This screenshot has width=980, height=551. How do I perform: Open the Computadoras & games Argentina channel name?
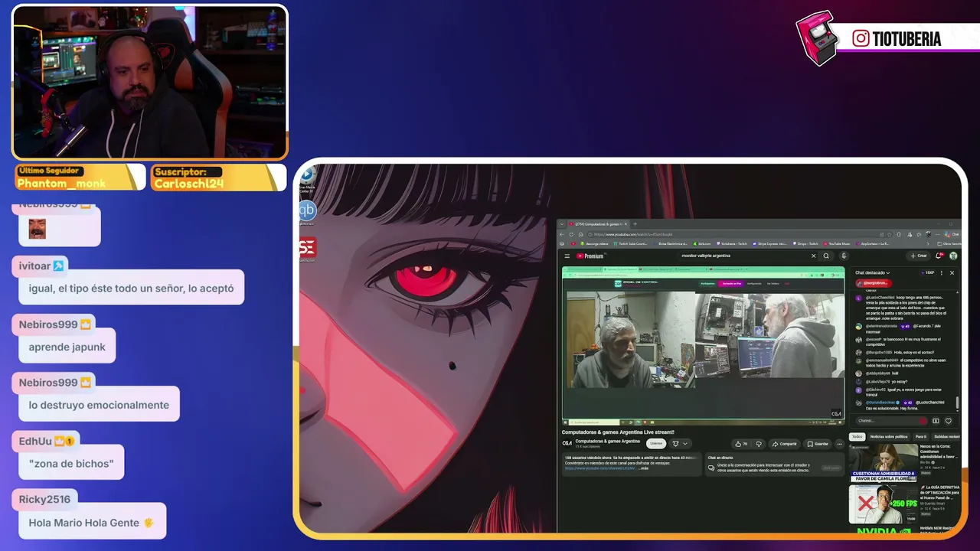[x=607, y=442]
